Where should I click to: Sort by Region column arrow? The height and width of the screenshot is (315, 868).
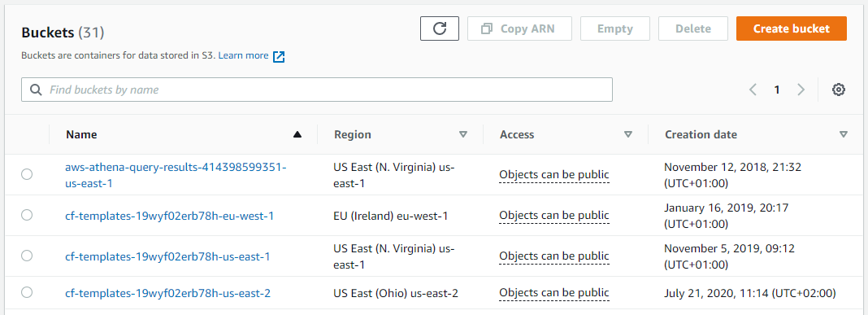tap(463, 134)
